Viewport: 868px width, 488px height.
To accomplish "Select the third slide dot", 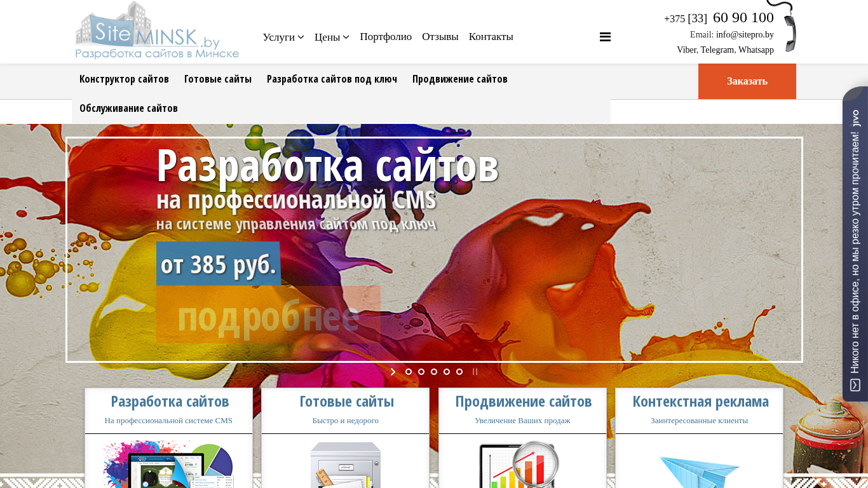I will [x=434, y=372].
